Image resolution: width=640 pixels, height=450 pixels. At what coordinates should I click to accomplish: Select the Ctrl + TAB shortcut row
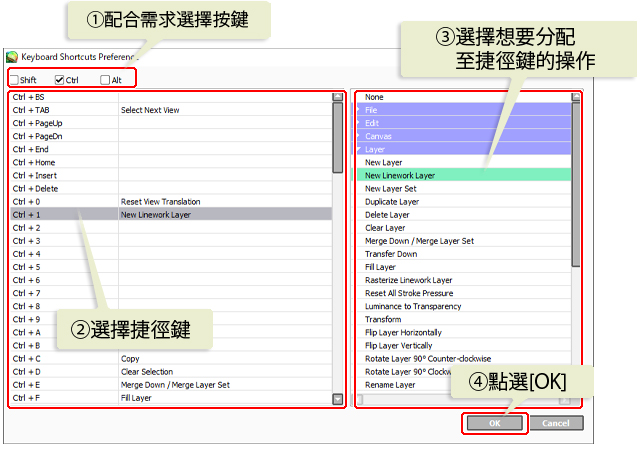click(170, 110)
